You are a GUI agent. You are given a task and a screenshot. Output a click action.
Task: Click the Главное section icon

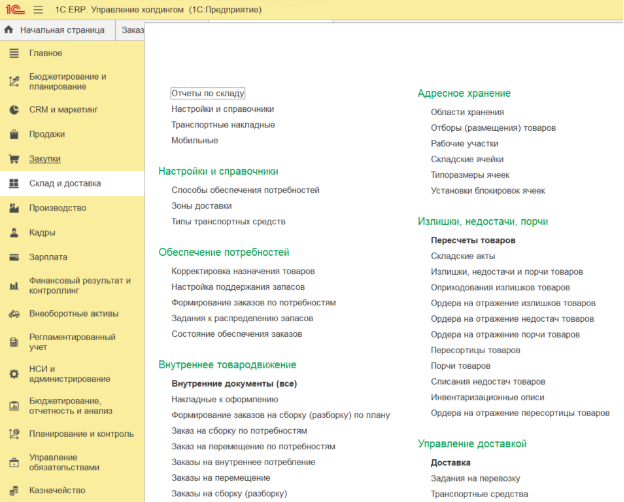(14, 53)
